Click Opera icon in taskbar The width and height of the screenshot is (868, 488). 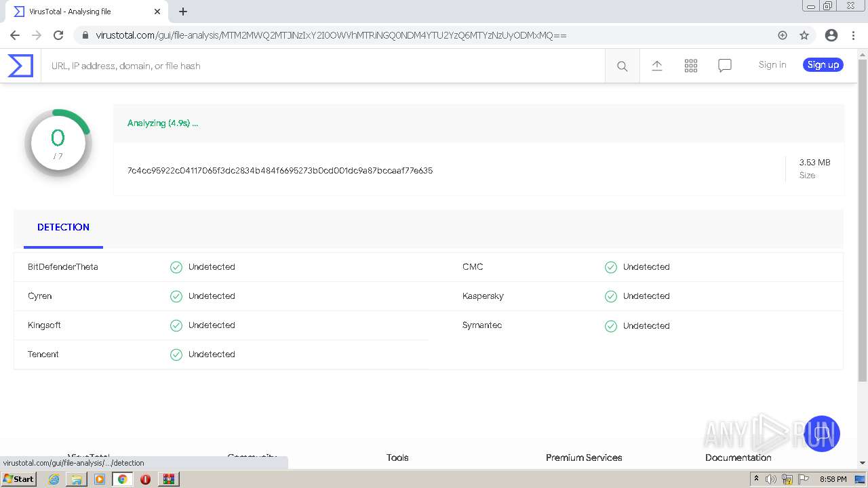(x=145, y=479)
